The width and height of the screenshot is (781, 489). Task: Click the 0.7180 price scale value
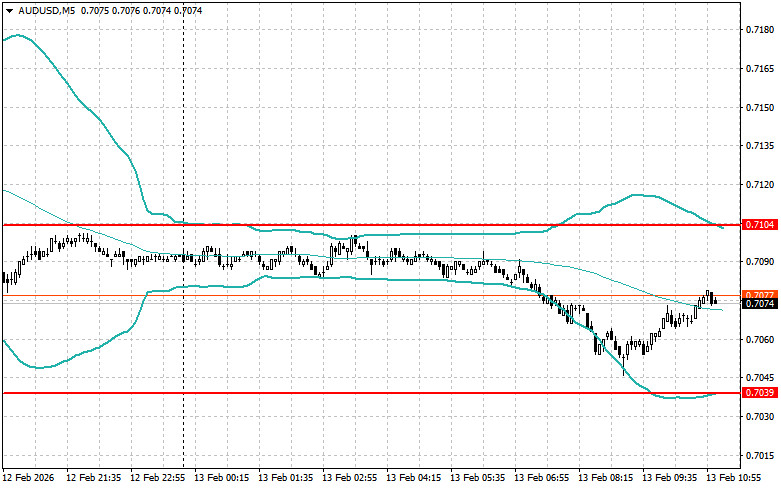760,30
